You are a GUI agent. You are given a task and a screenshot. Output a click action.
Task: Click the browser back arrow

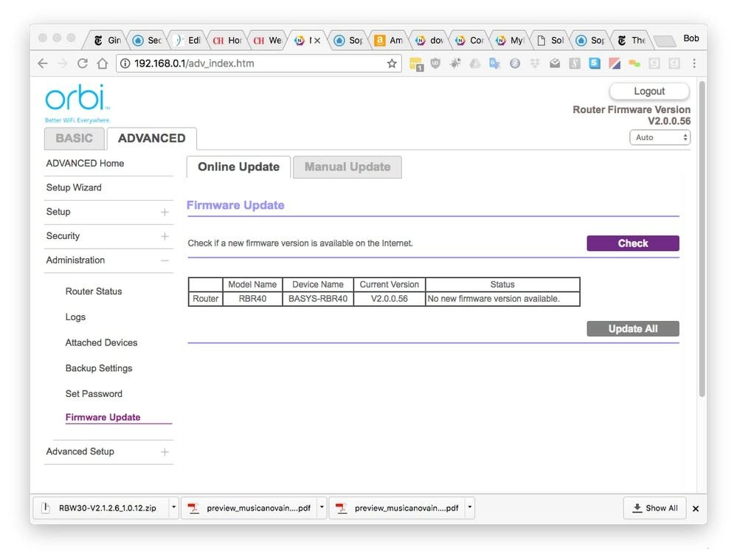click(x=43, y=63)
